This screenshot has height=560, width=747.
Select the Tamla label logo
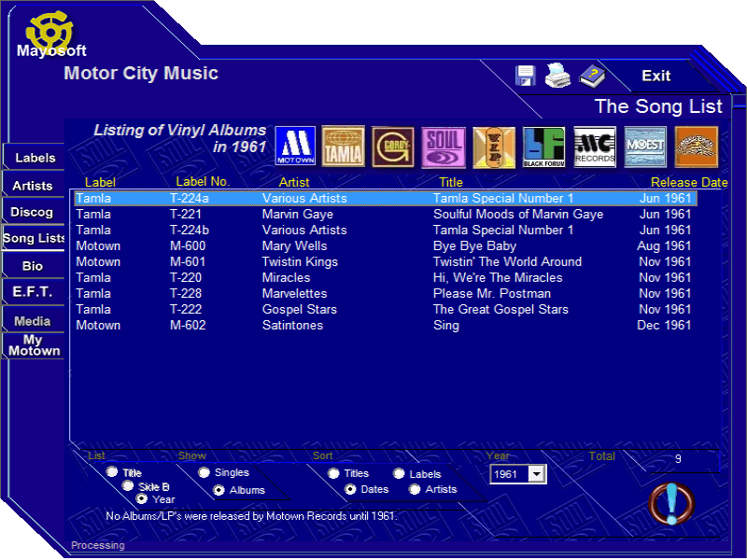pos(343,147)
